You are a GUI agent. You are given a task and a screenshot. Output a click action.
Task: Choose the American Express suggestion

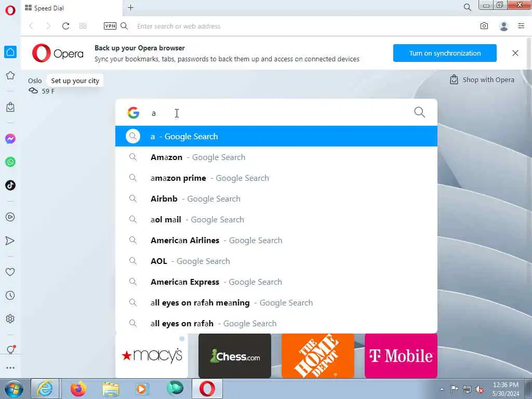276,282
